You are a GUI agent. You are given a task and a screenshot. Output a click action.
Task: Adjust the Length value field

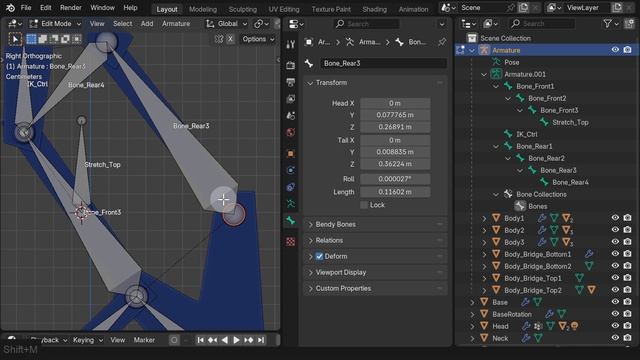[395, 192]
